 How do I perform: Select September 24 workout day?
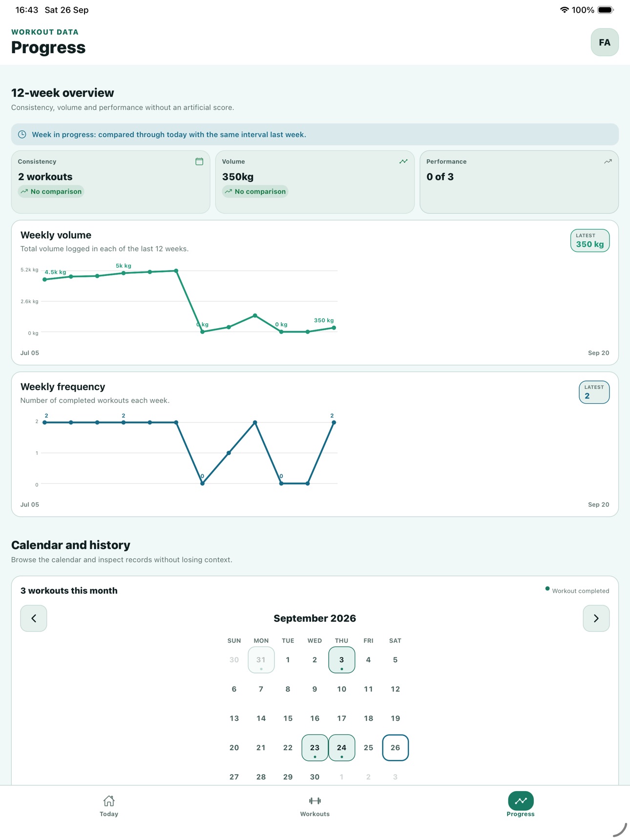[342, 748]
